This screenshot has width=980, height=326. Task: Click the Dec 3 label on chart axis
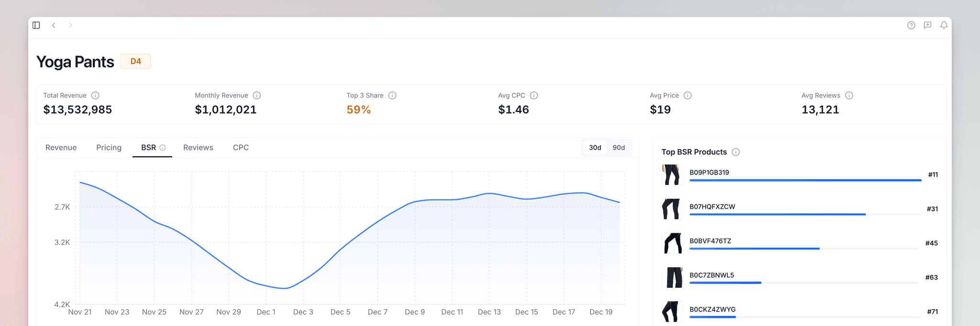tap(303, 312)
